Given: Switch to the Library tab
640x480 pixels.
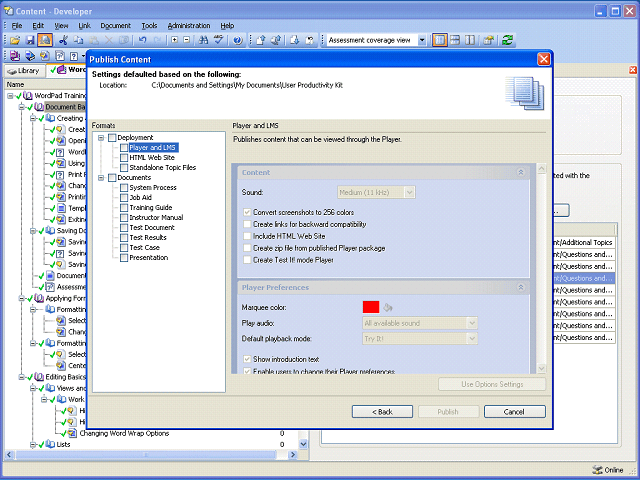Looking at the screenshot, I should click(24, 71).
